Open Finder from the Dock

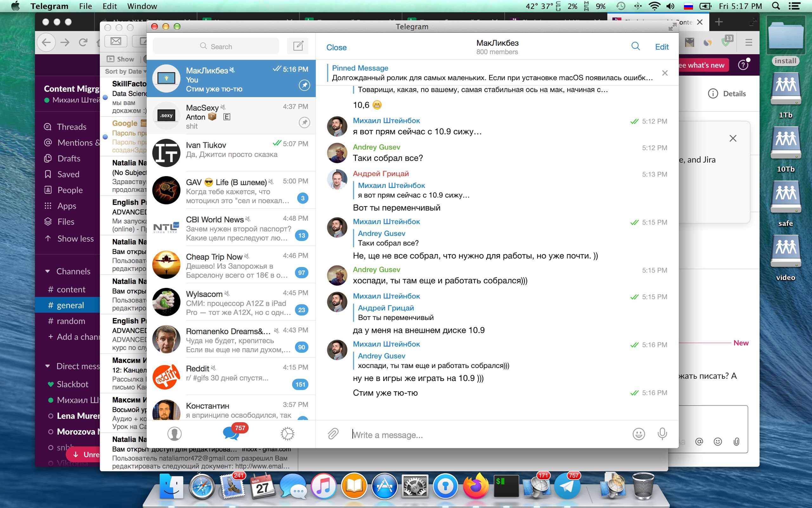click(171, 486)
